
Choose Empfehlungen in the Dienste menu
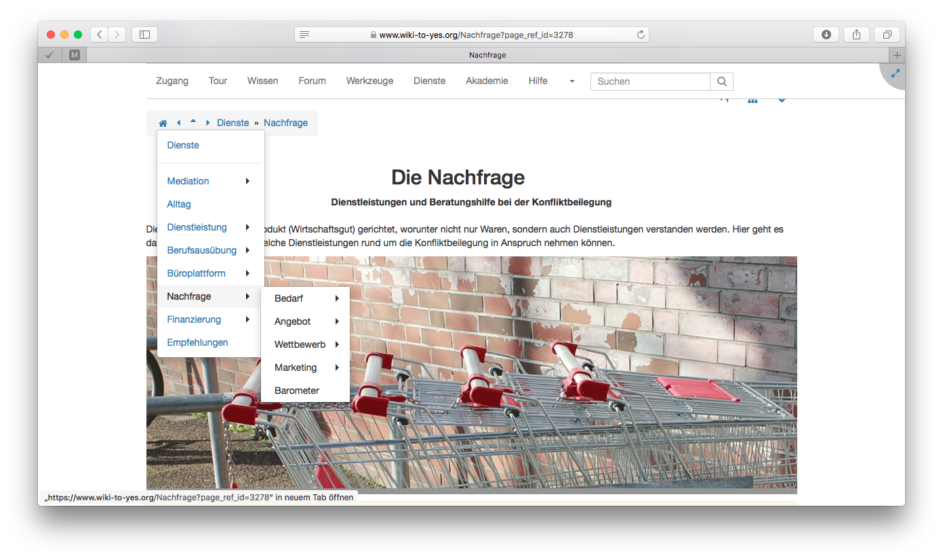197,342
